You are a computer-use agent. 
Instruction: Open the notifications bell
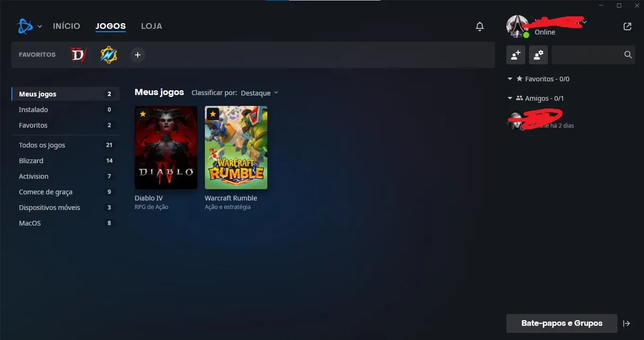click(x=480, y=26)
